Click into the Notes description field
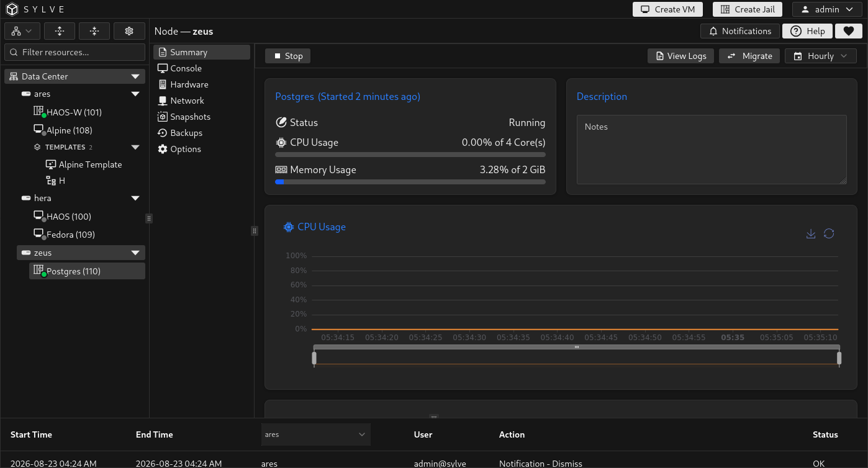This screenshot has width=868, height=468. click(712, 150)
